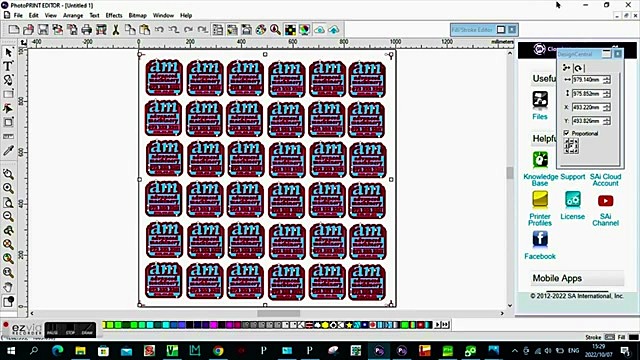Open the SAi Cloud Account link
Viewport: 640px width, 360px height.
[605, 180]
